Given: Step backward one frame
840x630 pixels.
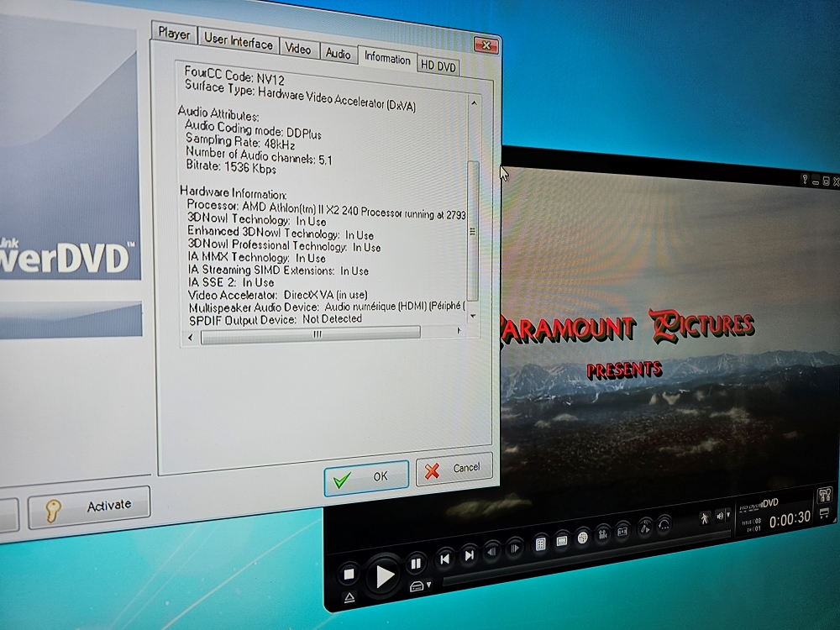Looking at the screenshot, I should [491, 551].
